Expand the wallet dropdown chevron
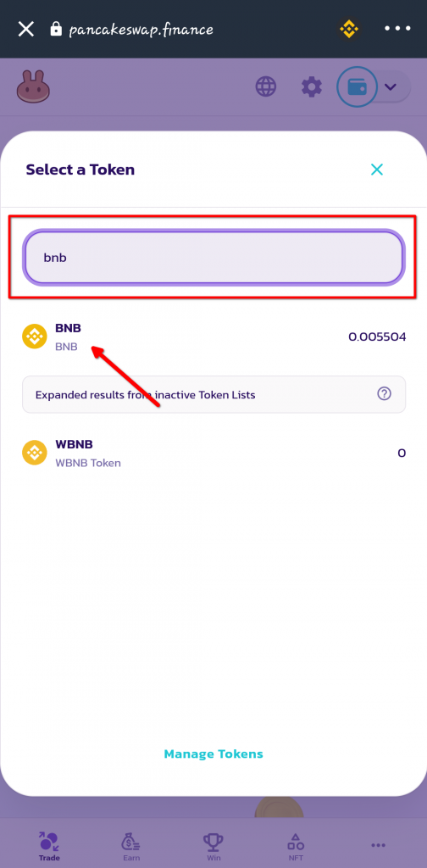 (x=391, y=87)
